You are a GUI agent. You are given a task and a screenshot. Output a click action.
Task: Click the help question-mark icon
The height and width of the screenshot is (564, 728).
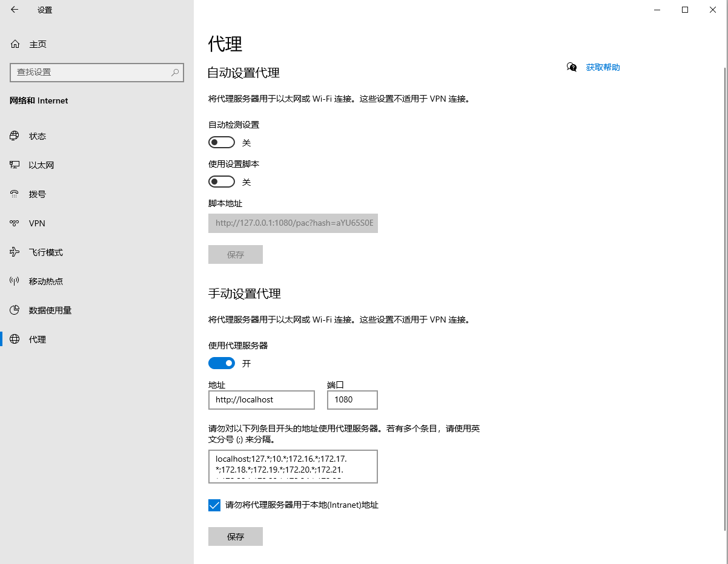coord(571,67)
